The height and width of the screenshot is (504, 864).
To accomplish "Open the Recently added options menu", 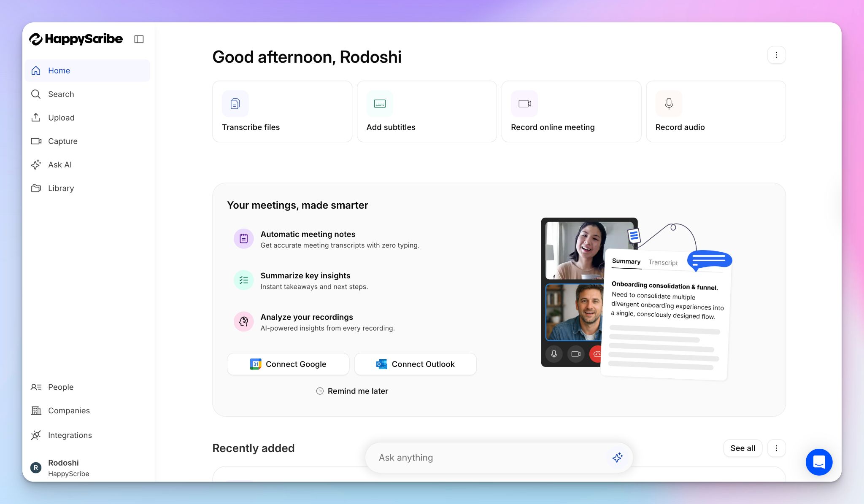I will pyautogui.click(x=776, y=448).
